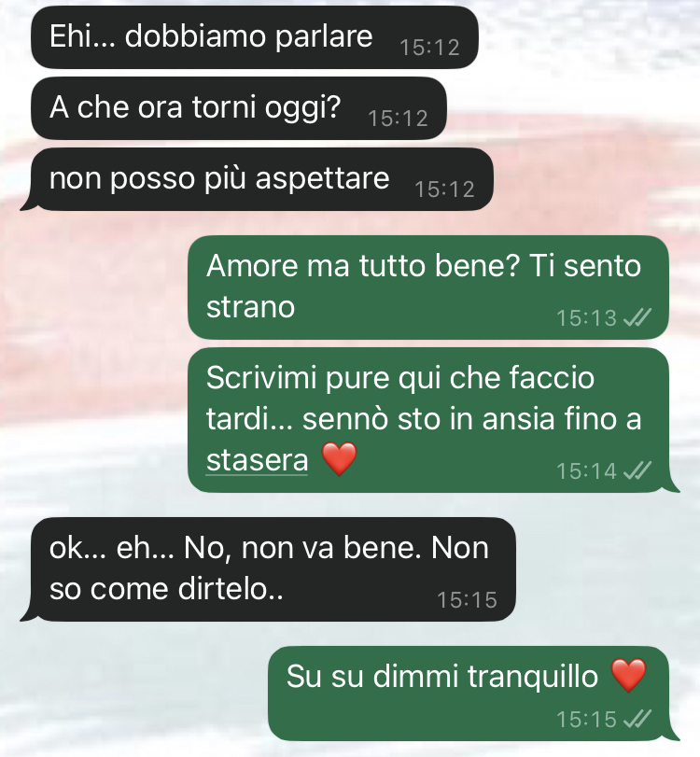Tap the 15:12 timestamp beside "torni oggi?"
The width and height of the screenshot is (700, 757).
pos(398,119)
